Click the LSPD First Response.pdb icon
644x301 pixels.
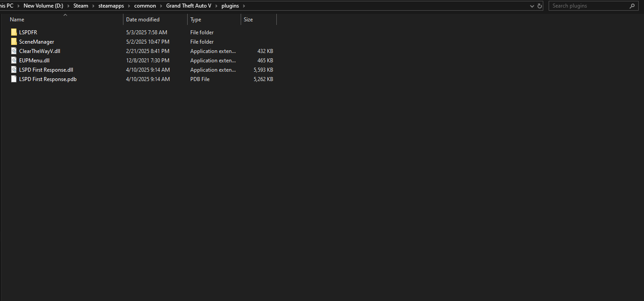14,79
